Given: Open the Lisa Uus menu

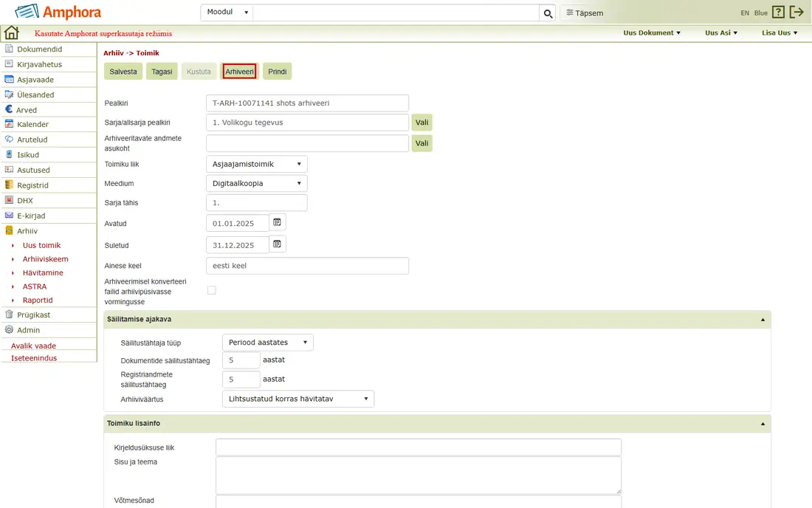Looking at the screenshot, I should click(x=780, y=32).
